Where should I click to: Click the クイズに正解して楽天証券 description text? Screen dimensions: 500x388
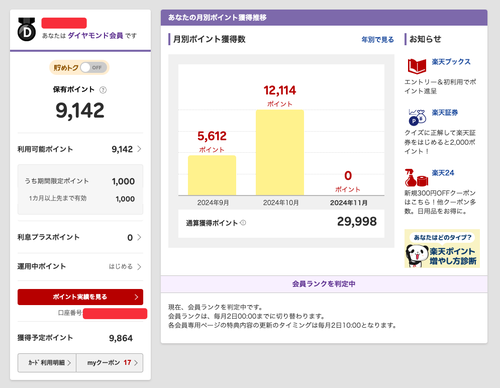click(440, 142)
